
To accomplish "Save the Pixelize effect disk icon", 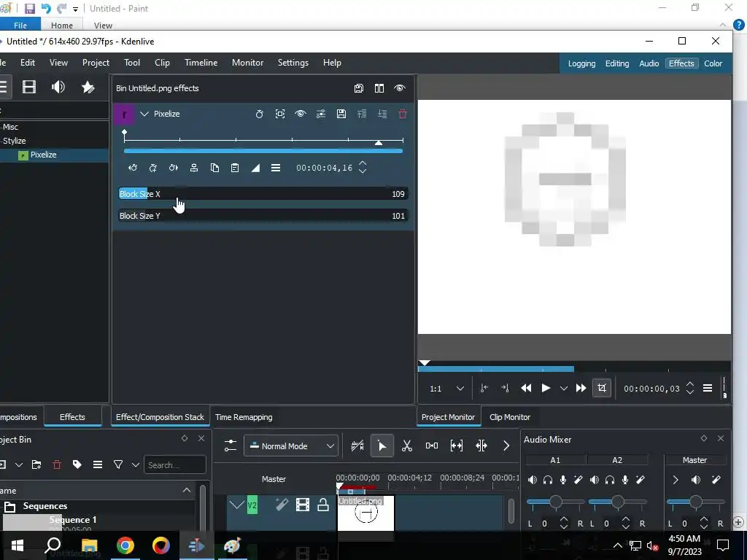I will tap(341, 114).
